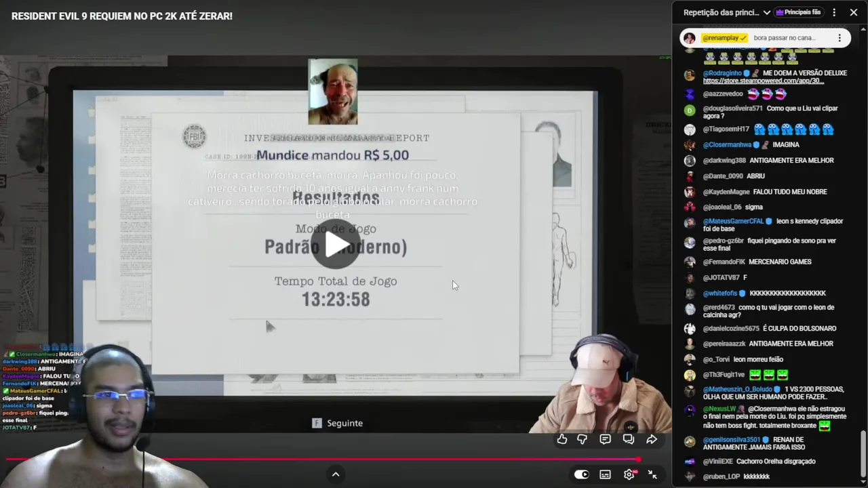Open 'Repetição das princi...' chat mode dropdown

pos(727,12)
